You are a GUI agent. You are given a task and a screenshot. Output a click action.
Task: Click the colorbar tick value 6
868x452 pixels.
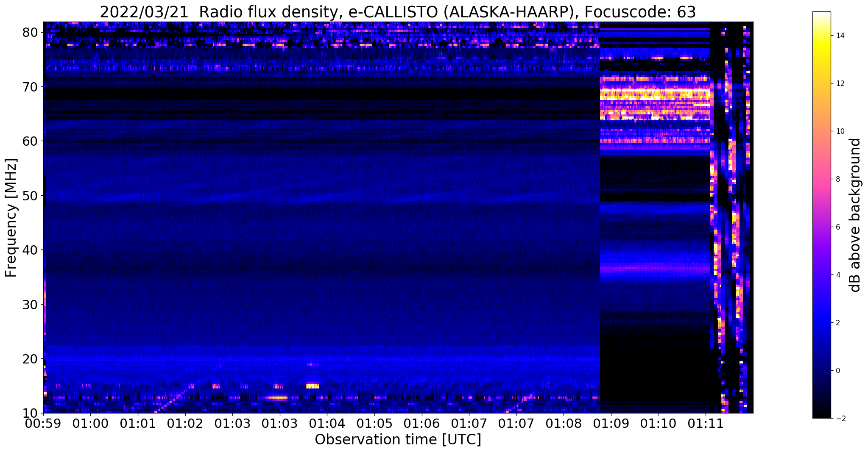837,227
